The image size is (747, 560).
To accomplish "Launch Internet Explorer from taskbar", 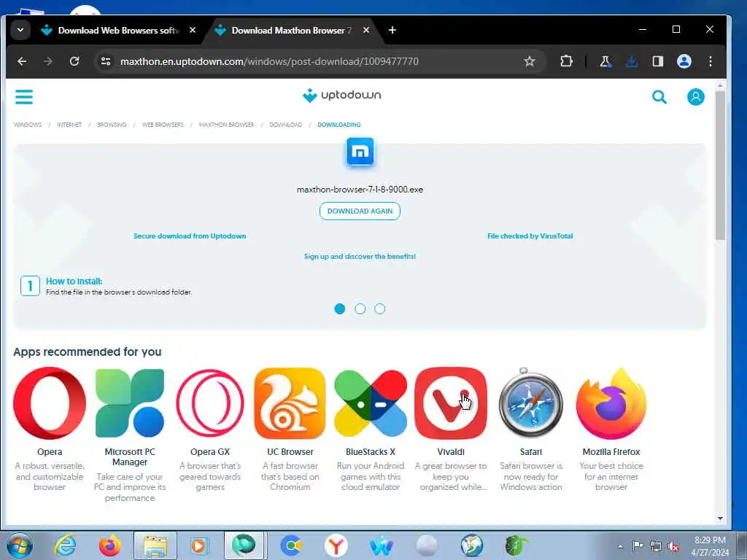I will [65, 545].
